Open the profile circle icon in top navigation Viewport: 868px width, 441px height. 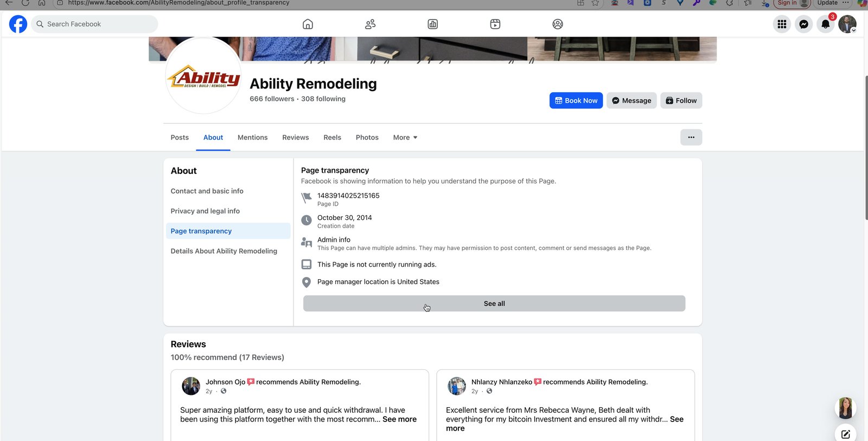pyautogui.click(x=558, y=24)
